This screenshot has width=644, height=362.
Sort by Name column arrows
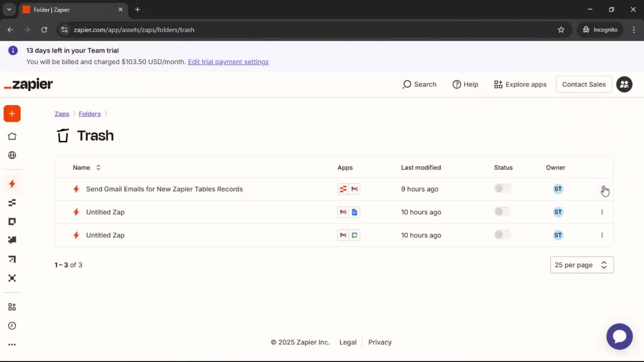(x=98, y=168)
